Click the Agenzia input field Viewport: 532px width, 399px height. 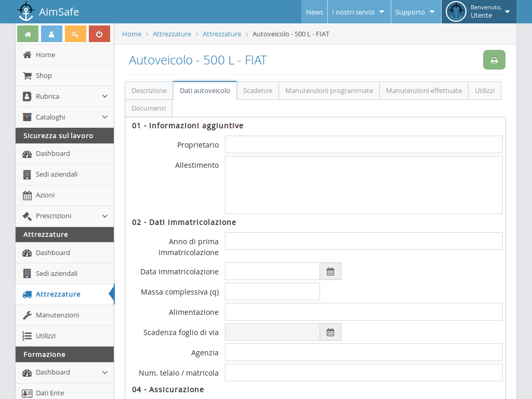click(364, 352)
